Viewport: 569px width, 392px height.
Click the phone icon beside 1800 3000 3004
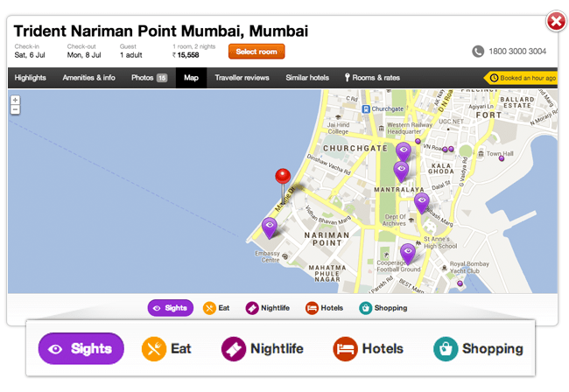click(x=478, y=52)
